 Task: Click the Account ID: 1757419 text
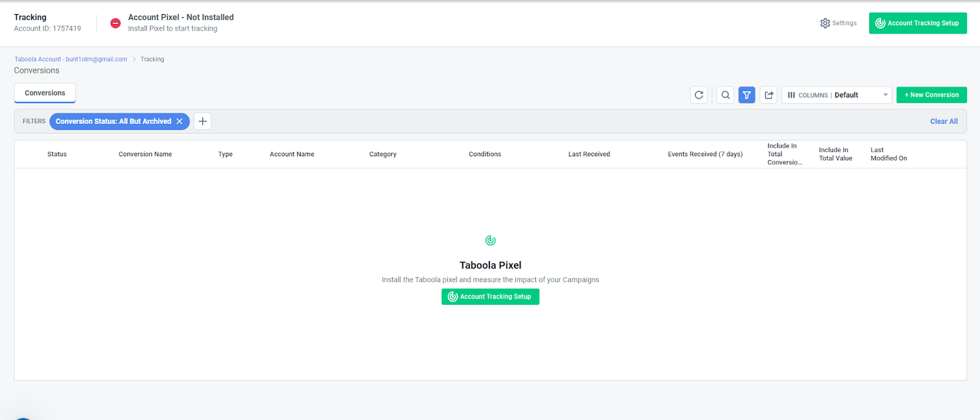47,29
